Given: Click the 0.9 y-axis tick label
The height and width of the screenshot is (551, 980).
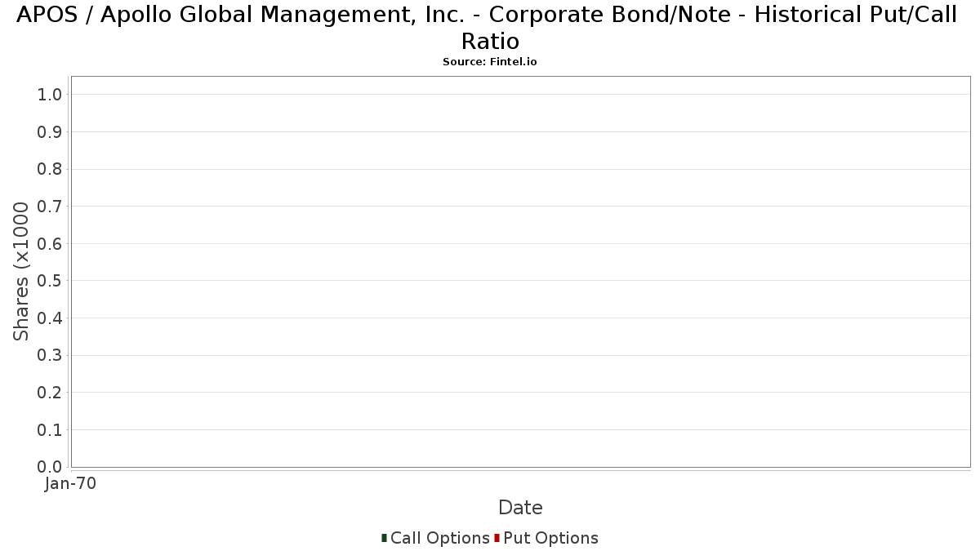Looking at the screenshot, I should (x=50, y=132).
